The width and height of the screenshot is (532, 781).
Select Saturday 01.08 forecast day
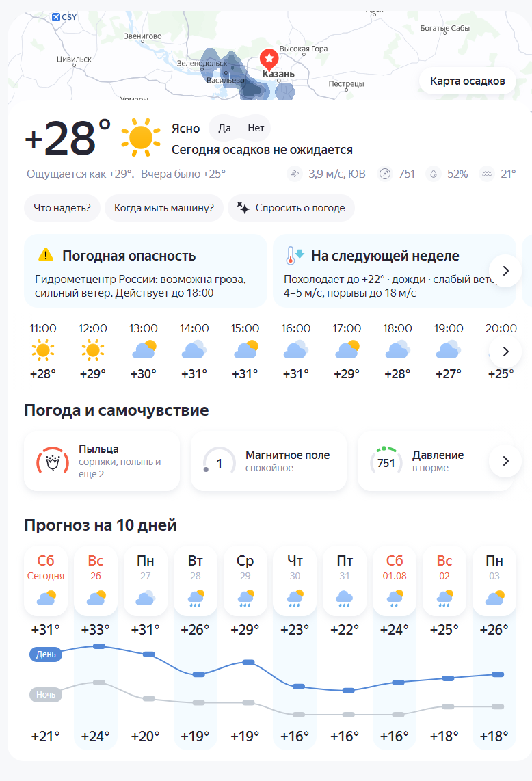click(395, 581)
